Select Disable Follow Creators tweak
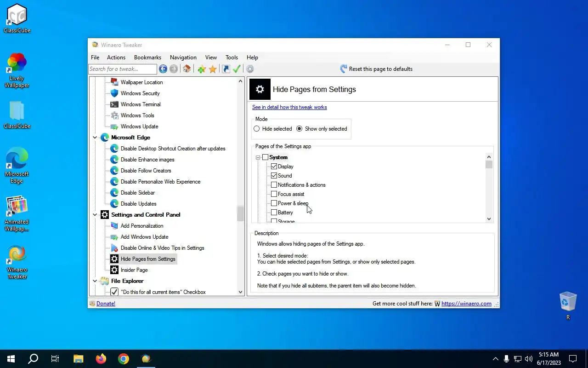Viewport: 588px width, 368px height. (146, 171)
